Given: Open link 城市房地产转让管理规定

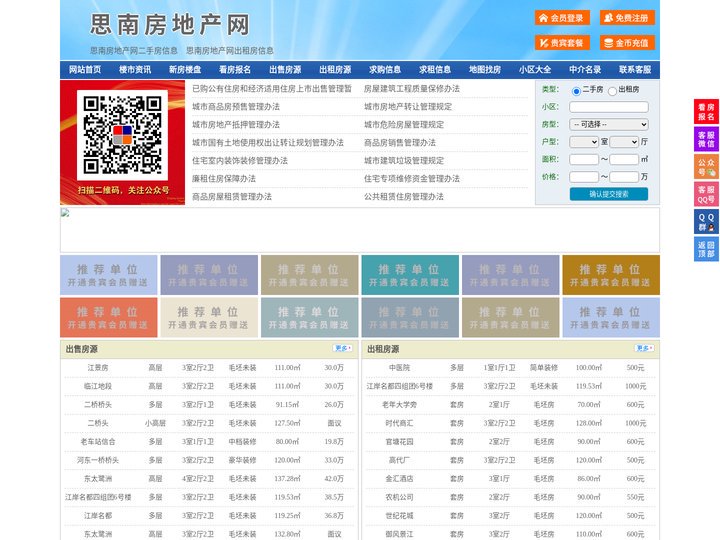Looking at the screenshot, I should point(408,107).
